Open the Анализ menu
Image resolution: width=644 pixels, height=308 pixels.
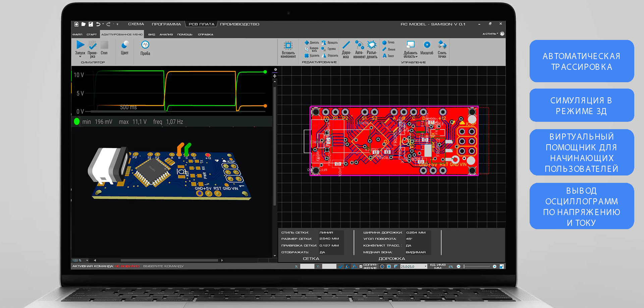click(166, 34)
